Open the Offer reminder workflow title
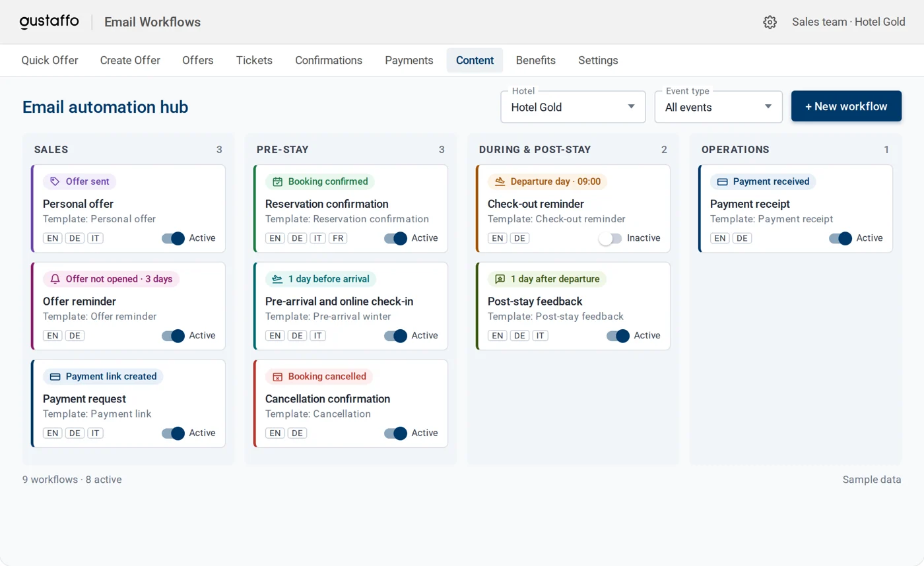 tap(79, 301)
